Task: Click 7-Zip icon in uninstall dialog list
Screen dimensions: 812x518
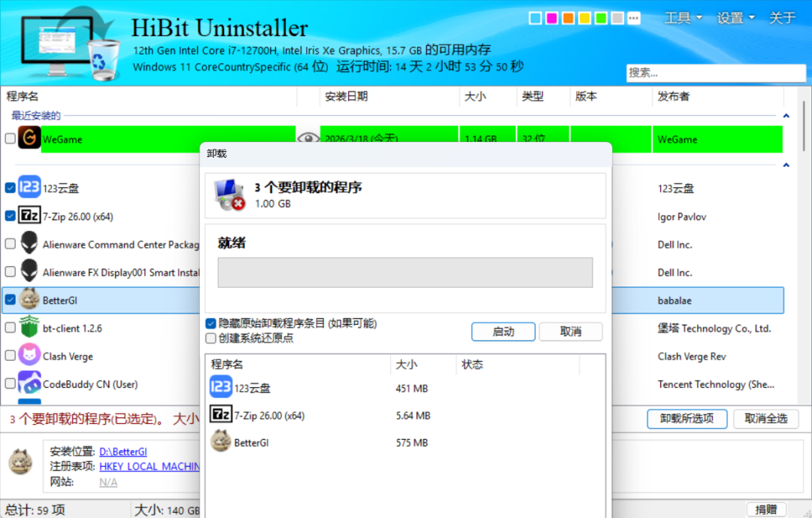Action: pyautogui.click(x=220, y=414)
